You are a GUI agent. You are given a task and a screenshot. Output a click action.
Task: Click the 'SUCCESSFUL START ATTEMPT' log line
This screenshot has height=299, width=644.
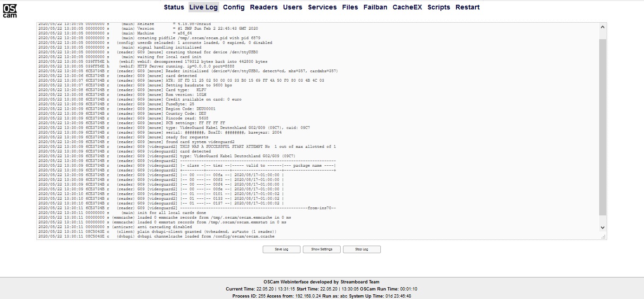[x=187, y=146]
